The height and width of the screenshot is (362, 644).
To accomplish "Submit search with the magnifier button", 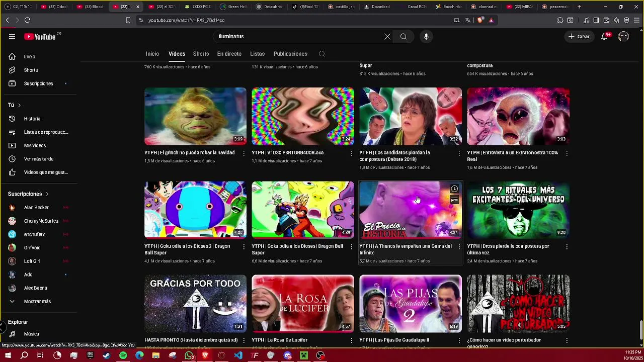I will 404,36.
